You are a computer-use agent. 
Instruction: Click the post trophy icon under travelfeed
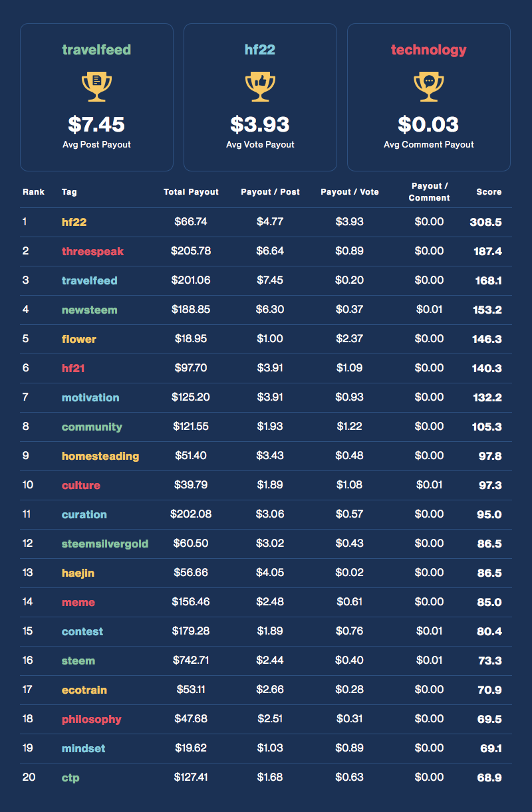pos(96,86)
